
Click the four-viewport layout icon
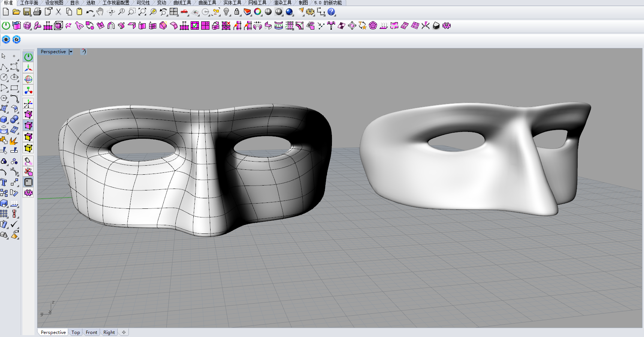coord(173,12)
